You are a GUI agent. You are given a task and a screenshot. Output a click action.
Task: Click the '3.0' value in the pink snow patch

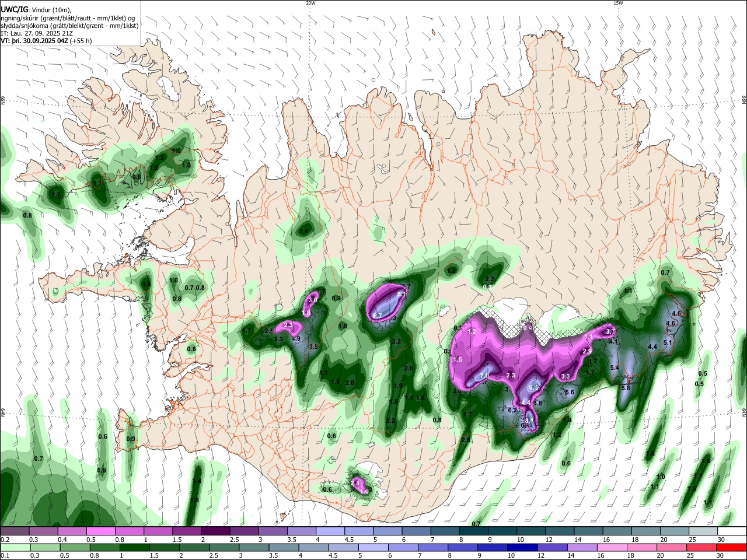point(313,300)
